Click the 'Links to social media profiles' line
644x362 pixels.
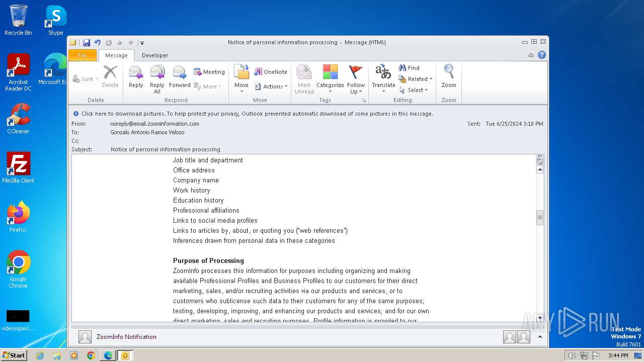pos(215,220)
